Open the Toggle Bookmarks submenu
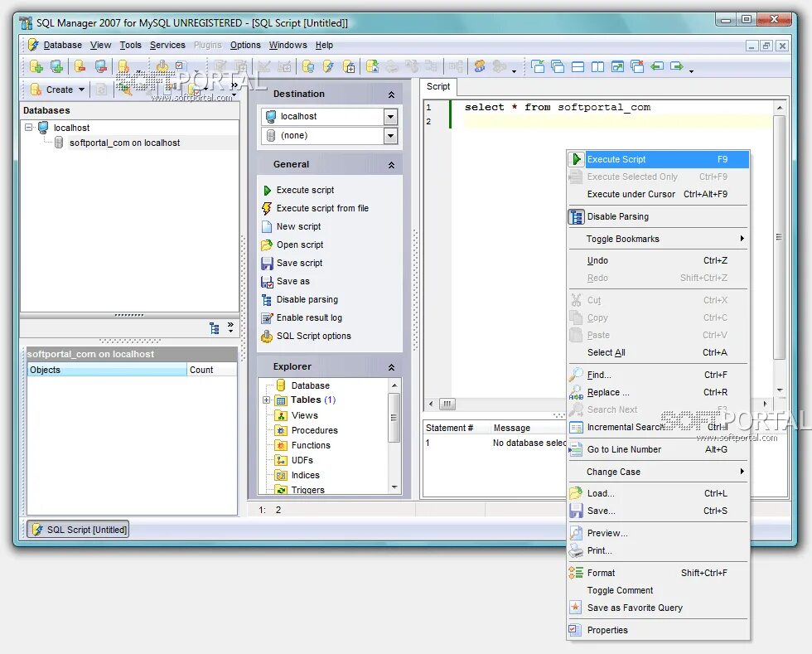The width and height of the screenshot is (812, 654). coord(658,239)
